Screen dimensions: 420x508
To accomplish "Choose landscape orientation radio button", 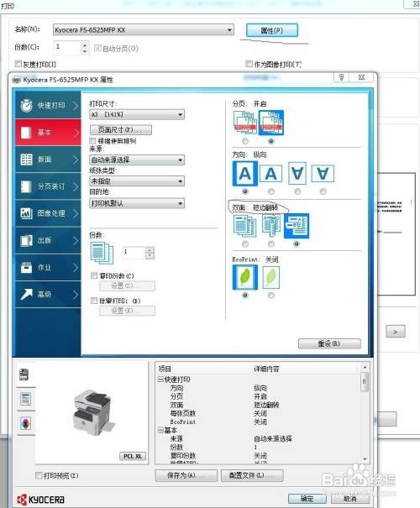I will tap(271, 191).
